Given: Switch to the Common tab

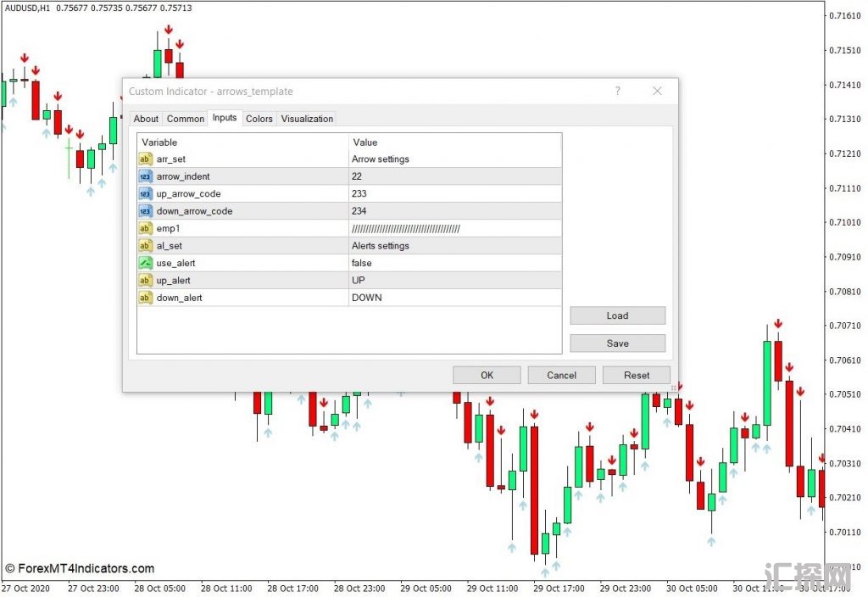Looking at the screenshot, I should (x=186, y=119).
